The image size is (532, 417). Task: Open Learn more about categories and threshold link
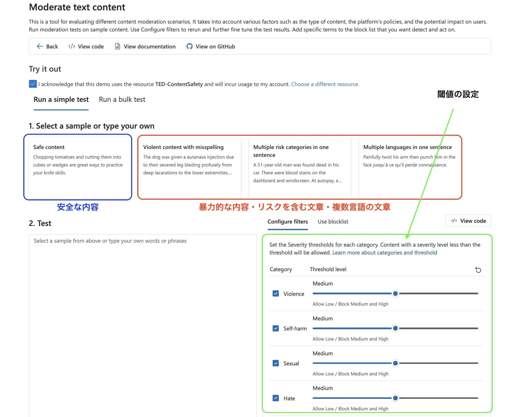pyautogui.click(x=385, y=253)
